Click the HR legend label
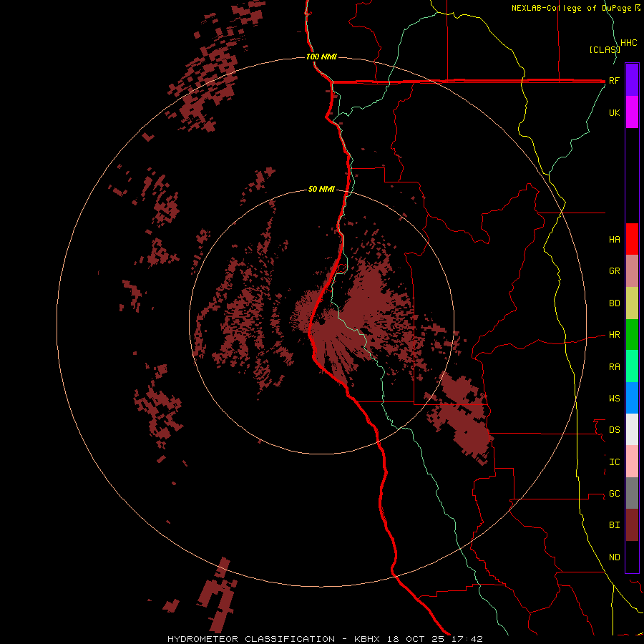Image resolution: width=644 pixels, height=644 pixels. click(614, 335)
